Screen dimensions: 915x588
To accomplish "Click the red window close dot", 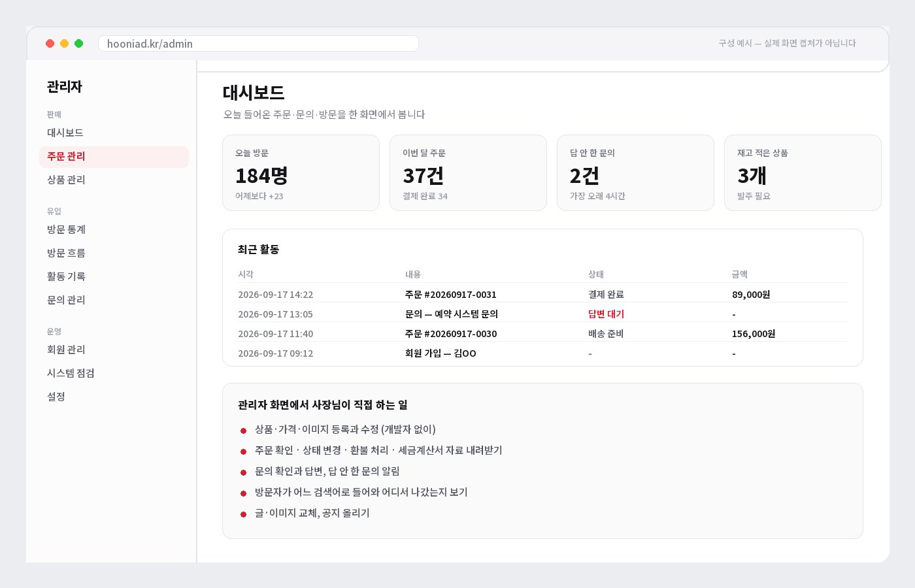I will pos(50,43).
